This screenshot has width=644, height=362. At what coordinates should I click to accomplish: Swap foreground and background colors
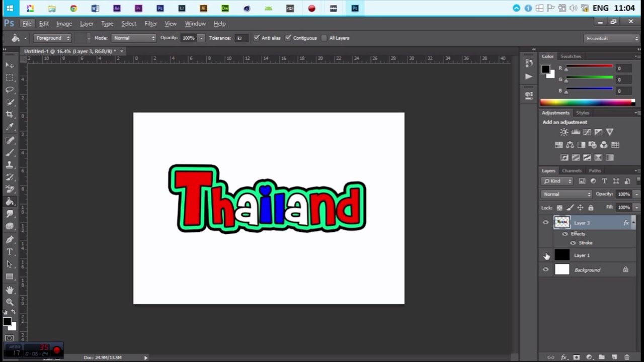coord(14,312)
